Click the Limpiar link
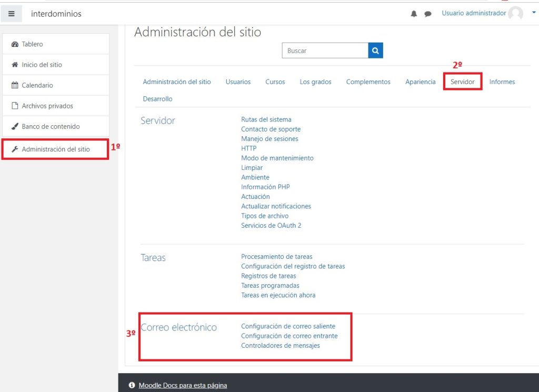Image resolution: width=539 pixels, height=392 pixels. tap(252, 167)
